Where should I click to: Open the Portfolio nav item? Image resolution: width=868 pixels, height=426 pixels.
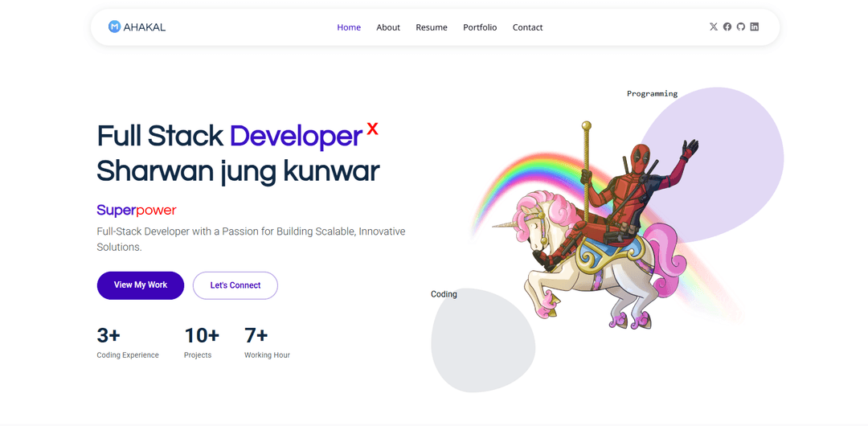click(480, 27)
